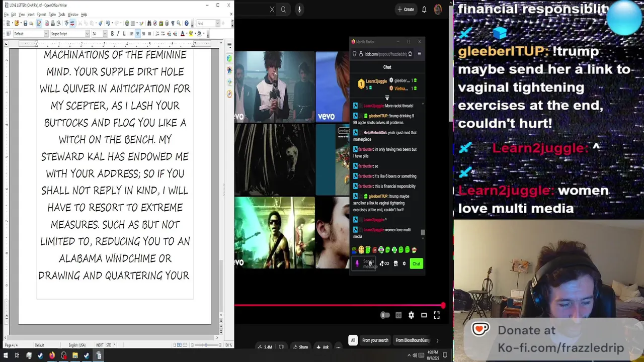Save the document with the floppy icon
The width and height of the screenshot is (644, 362).
click(x=25, y=23)
